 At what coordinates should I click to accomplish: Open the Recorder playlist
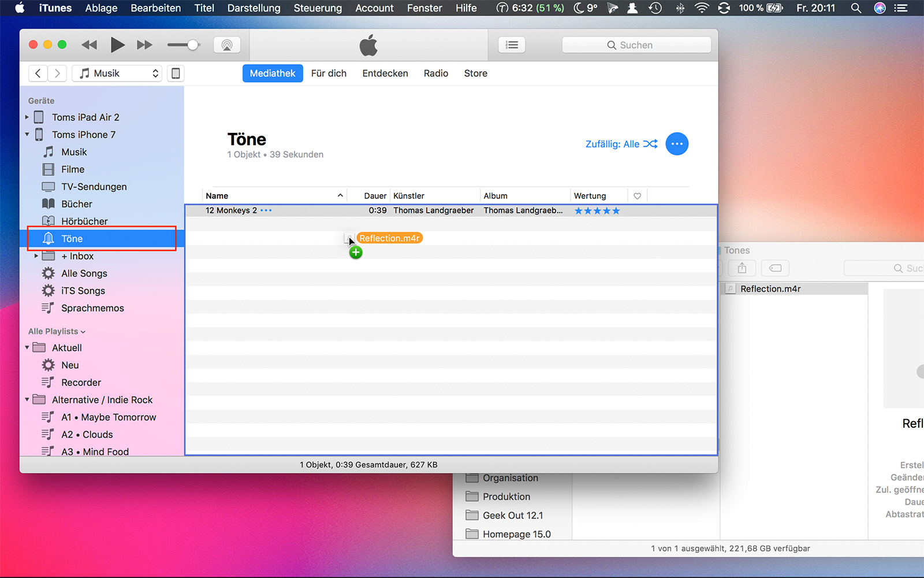[x=81, y=383]
